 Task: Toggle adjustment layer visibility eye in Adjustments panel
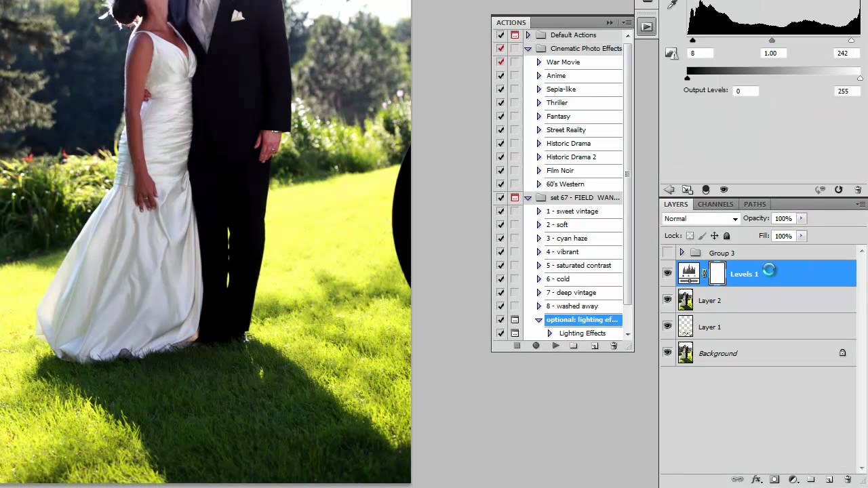724,190
